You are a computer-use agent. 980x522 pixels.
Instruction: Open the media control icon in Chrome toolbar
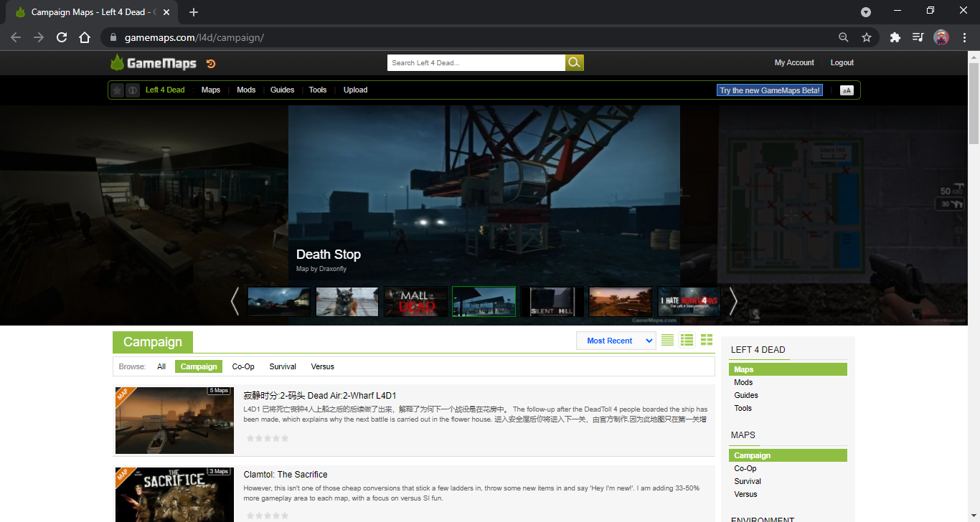[918, 37]
